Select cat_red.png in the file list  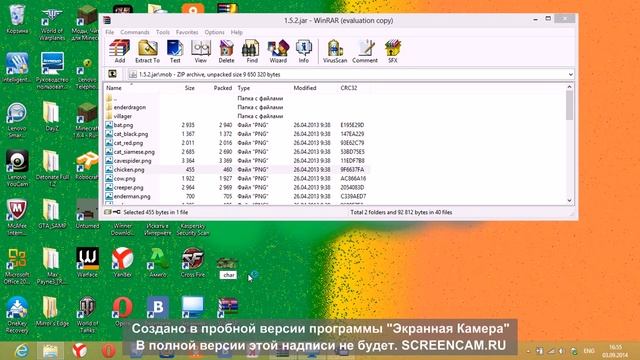pyautogui.click(x=237, y=143)
